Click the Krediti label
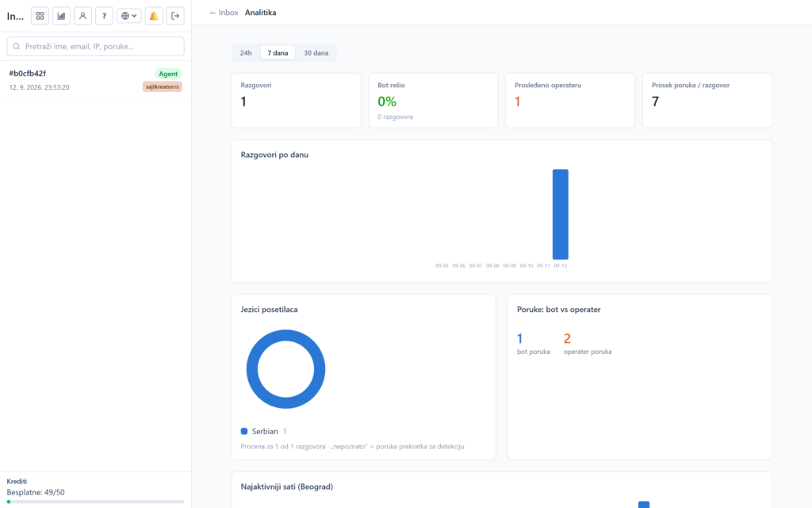 [17, 482]
